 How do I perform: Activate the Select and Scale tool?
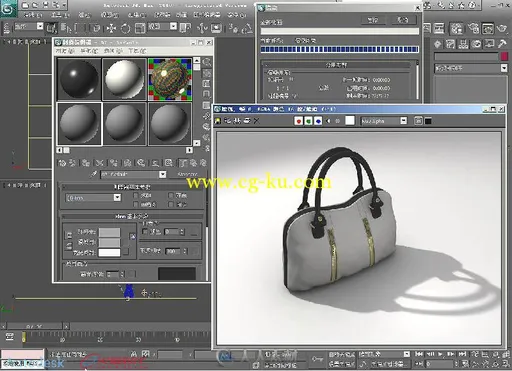(x=140, y=28)
